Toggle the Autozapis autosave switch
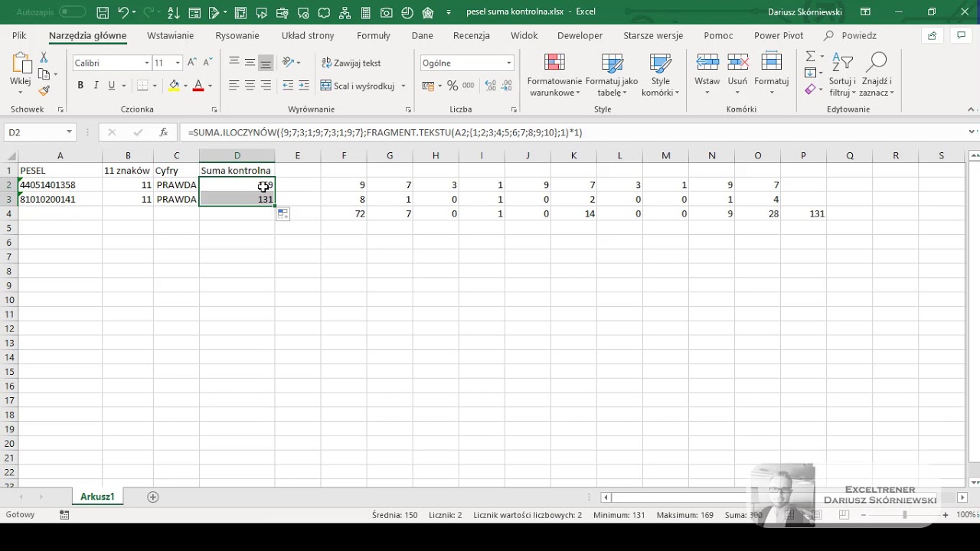This screenshot has height=551, width=980. coord(72,12)
